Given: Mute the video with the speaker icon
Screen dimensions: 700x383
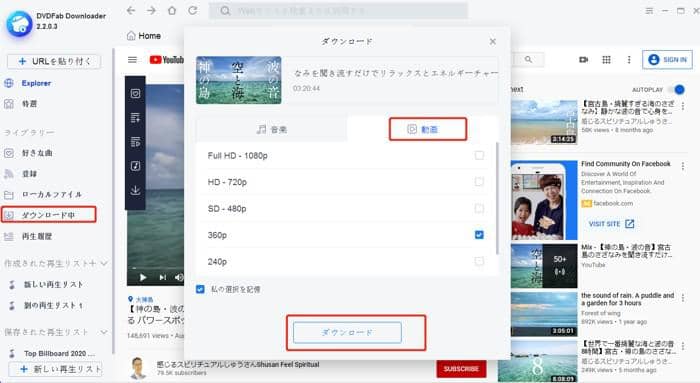Looking at the screenshot, I should (179, 277).
